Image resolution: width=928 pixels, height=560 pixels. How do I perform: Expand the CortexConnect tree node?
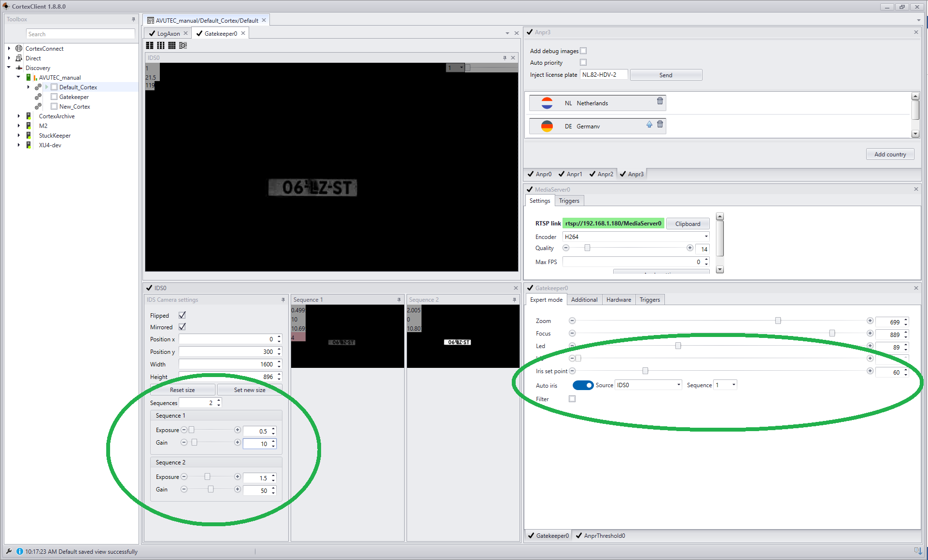coord(9,48)
